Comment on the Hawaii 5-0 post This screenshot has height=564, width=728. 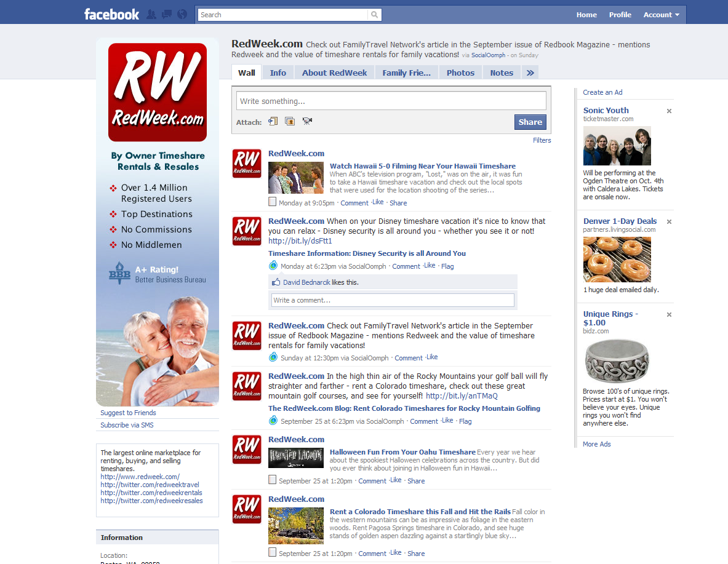coord(354,203)
